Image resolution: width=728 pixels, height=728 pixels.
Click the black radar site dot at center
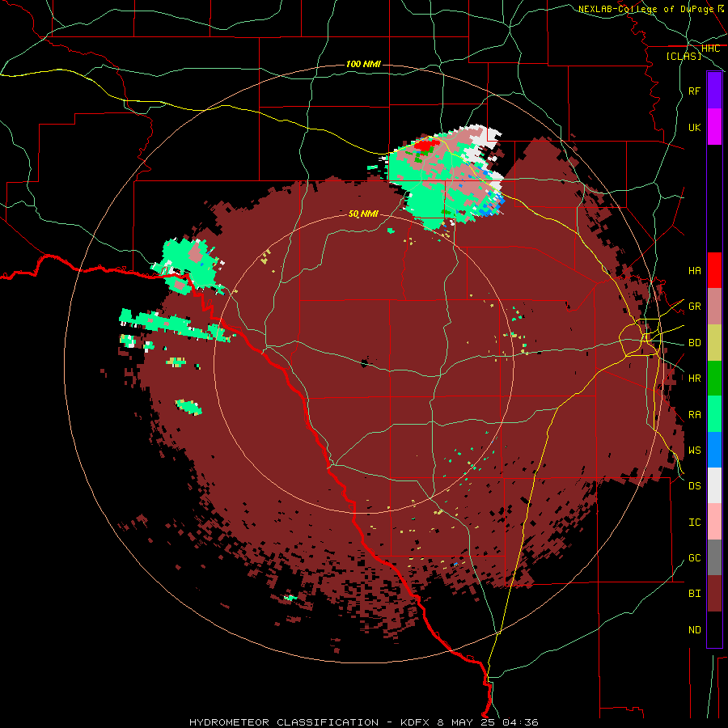tap(364, 362)
